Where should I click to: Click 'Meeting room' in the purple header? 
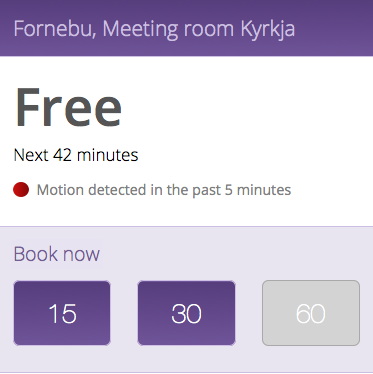click(169, 30)
